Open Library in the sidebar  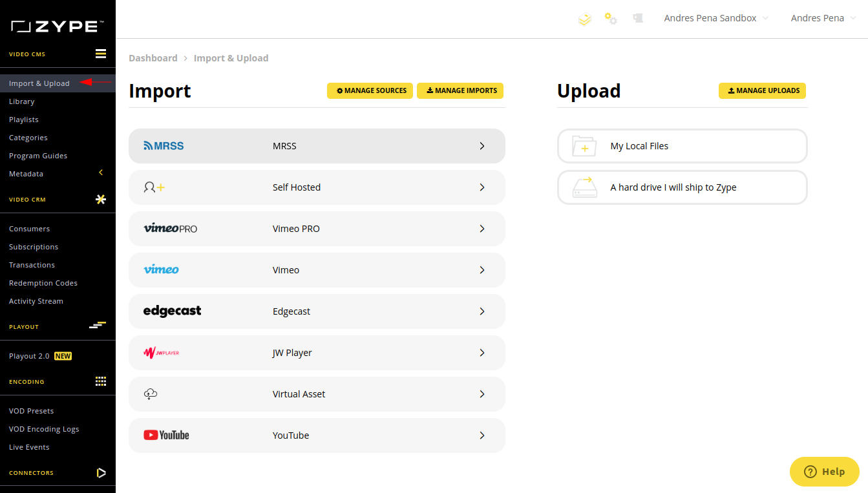coord(22,101)
